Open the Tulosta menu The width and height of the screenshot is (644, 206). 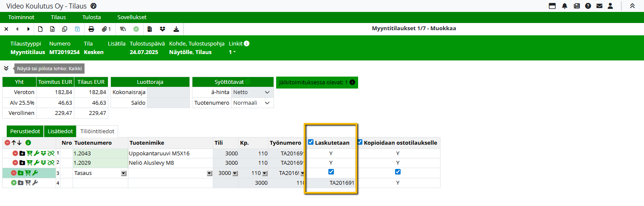point(91,17)
